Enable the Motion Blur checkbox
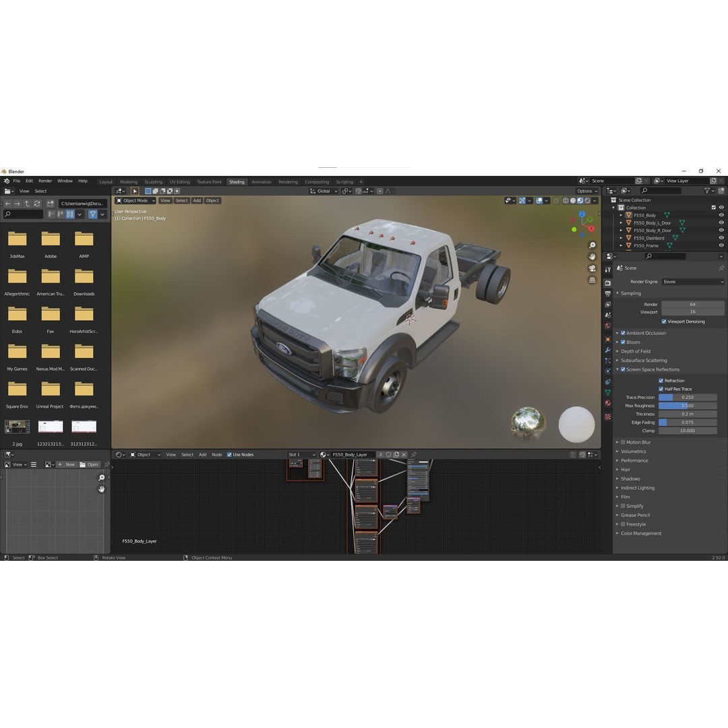Viewport: 728px width, 728px height. [623, 442]
